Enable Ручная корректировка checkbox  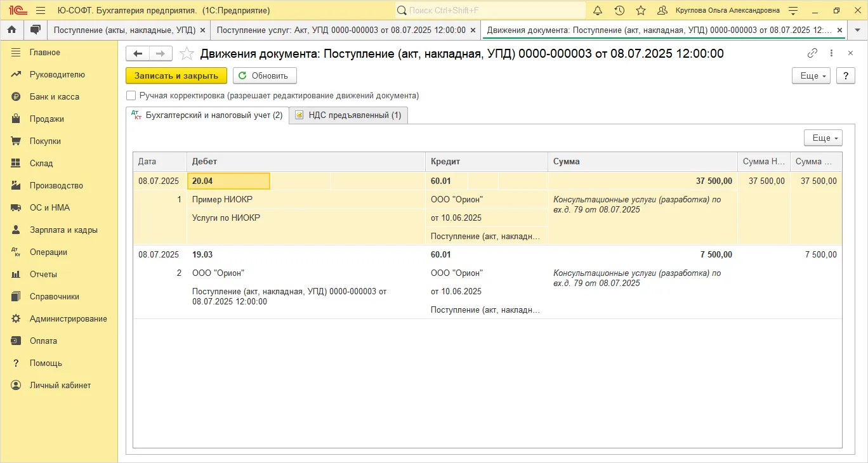[x=131, y=96]
